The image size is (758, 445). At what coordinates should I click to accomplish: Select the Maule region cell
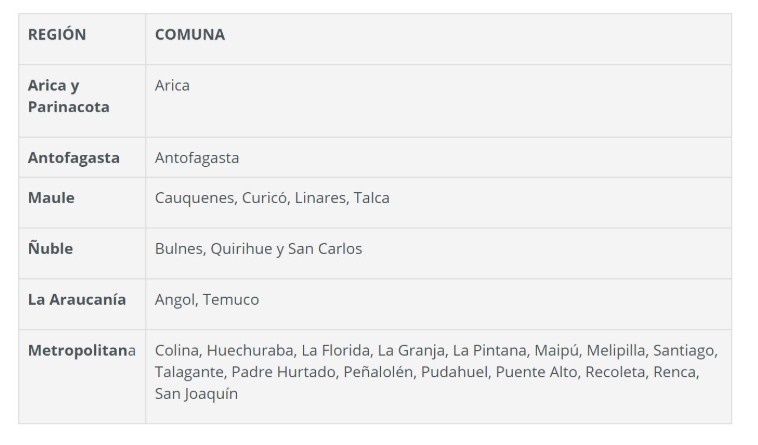51,198
